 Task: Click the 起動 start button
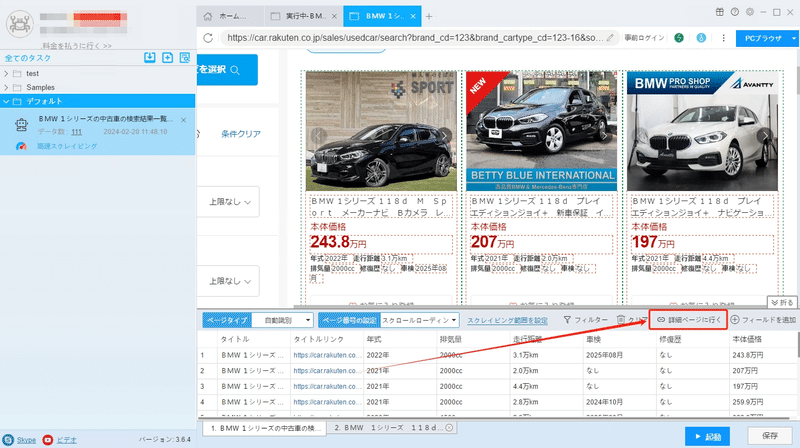tap(708, 437)
